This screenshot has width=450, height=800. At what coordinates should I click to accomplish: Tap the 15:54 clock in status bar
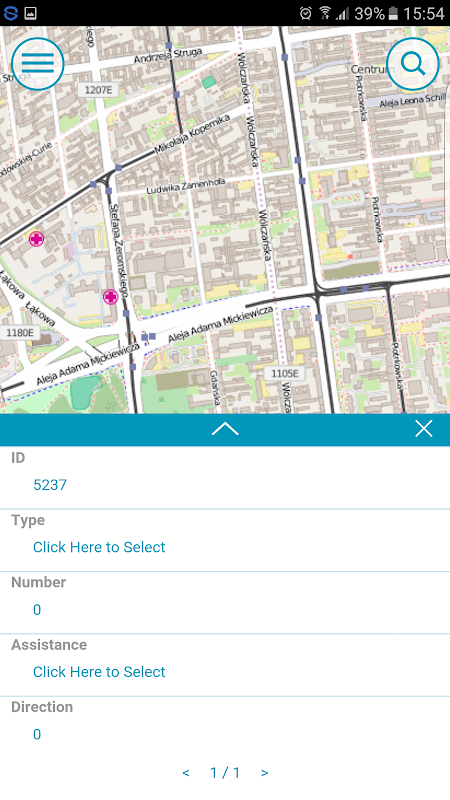(424, 13)
